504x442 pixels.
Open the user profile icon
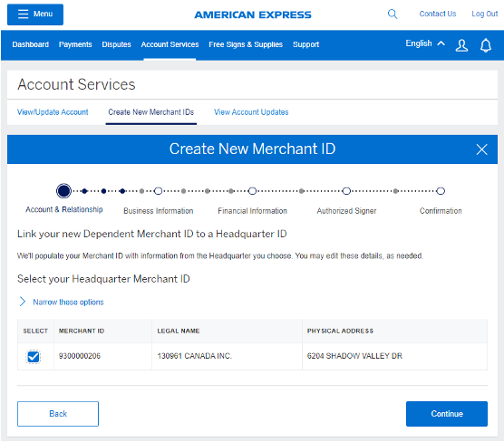pos(461,45)
